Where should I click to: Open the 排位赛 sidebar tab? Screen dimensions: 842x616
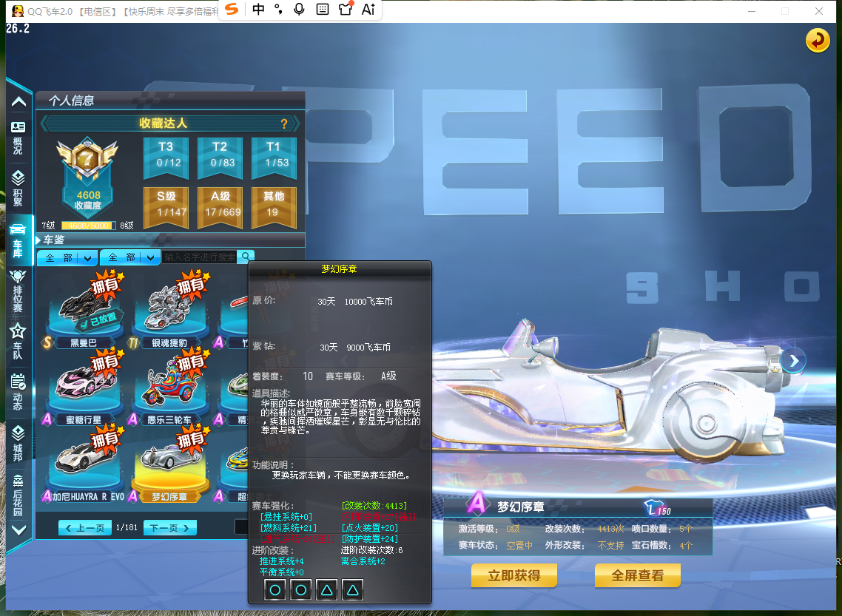[18, 291]
